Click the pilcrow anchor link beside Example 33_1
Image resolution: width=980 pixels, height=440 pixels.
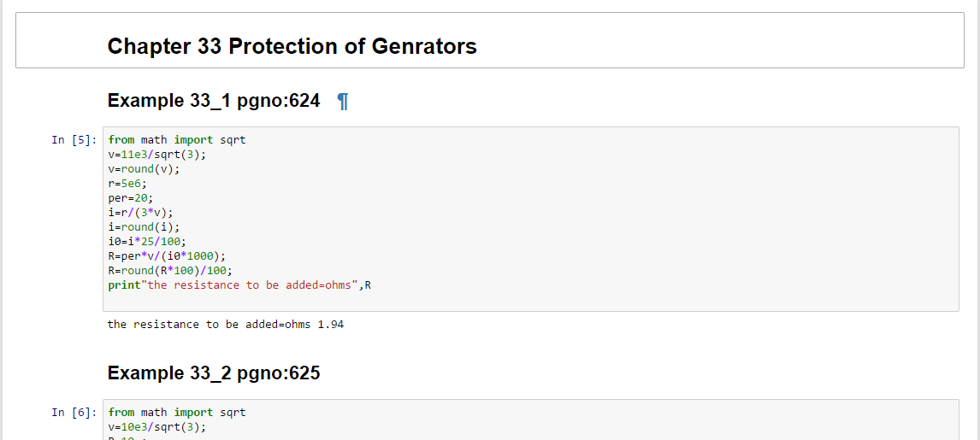click(343, 102)
